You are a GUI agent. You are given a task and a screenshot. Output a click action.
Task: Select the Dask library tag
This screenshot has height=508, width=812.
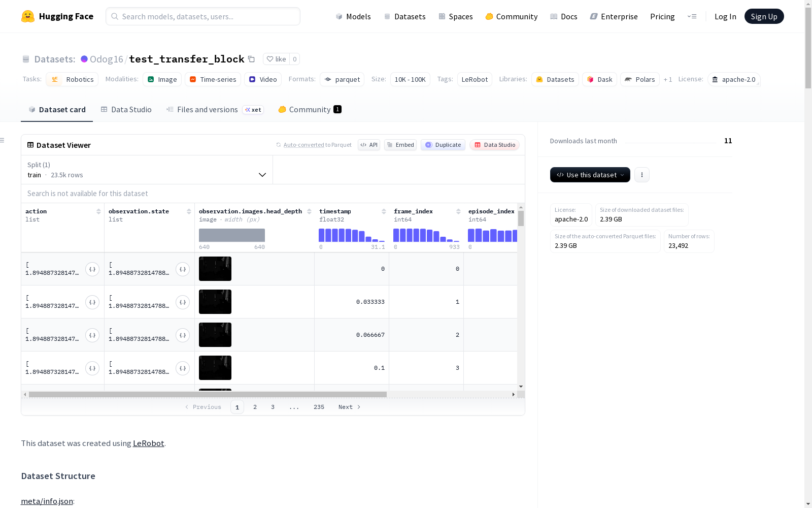pos(599,79)
